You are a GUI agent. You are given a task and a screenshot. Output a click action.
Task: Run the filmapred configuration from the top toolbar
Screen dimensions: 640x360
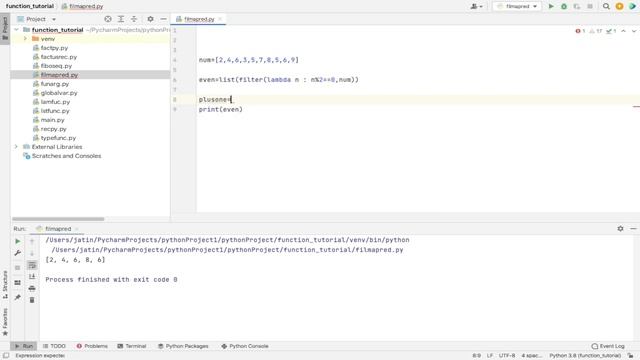click(x=551, y=6)
